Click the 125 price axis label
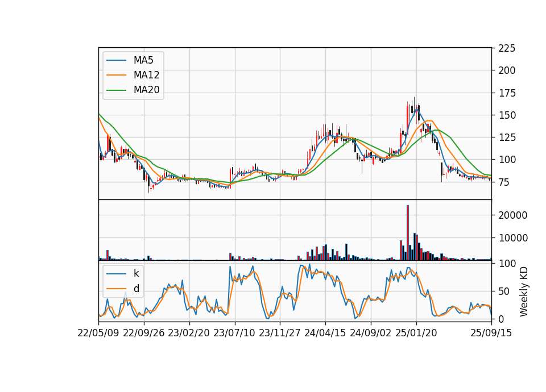Screen dimensions: 546x392 pos(507,137)
